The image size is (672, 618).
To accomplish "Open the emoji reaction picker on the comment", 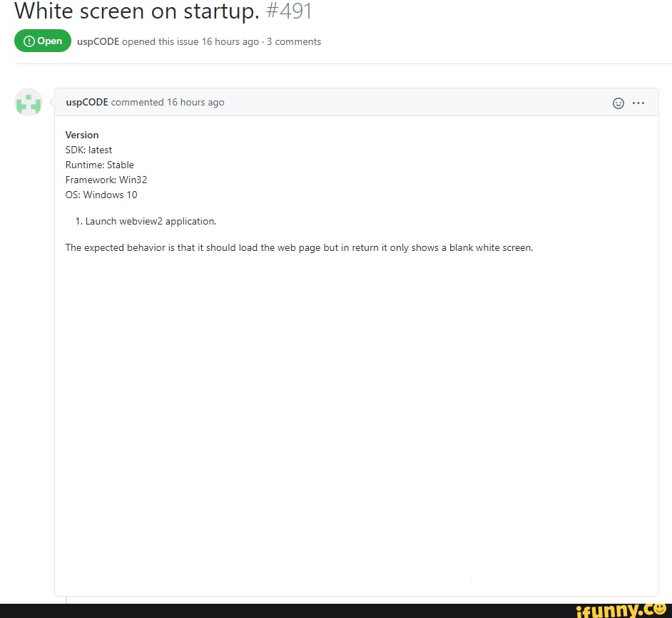I will 618,103.
